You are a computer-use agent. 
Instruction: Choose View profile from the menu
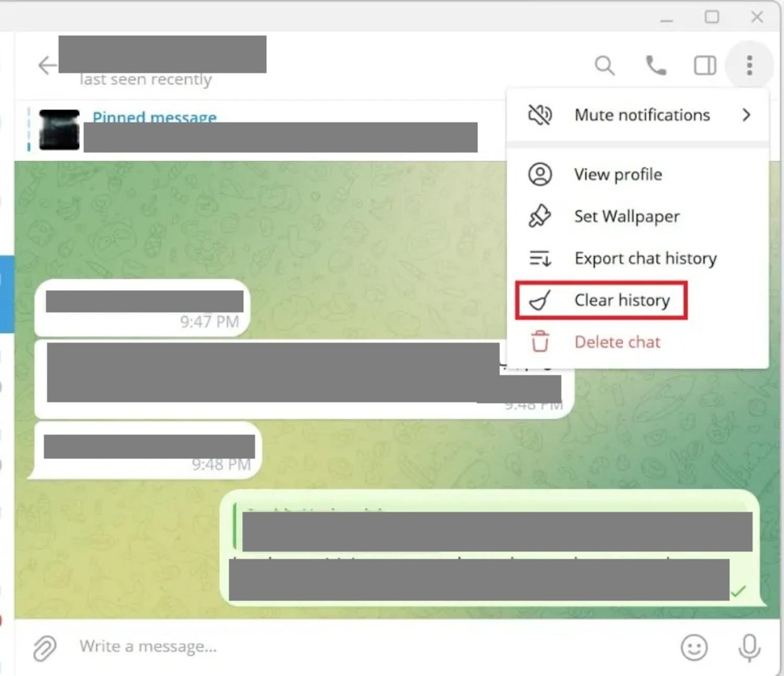pos(638,175)
